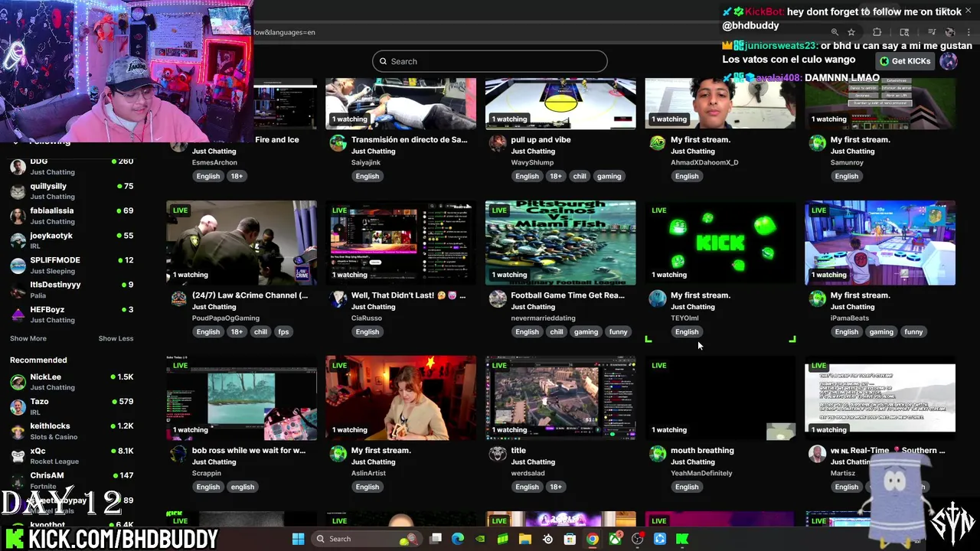
Task: Open recommended channel Tazo
Action: [x=71, y=406]
